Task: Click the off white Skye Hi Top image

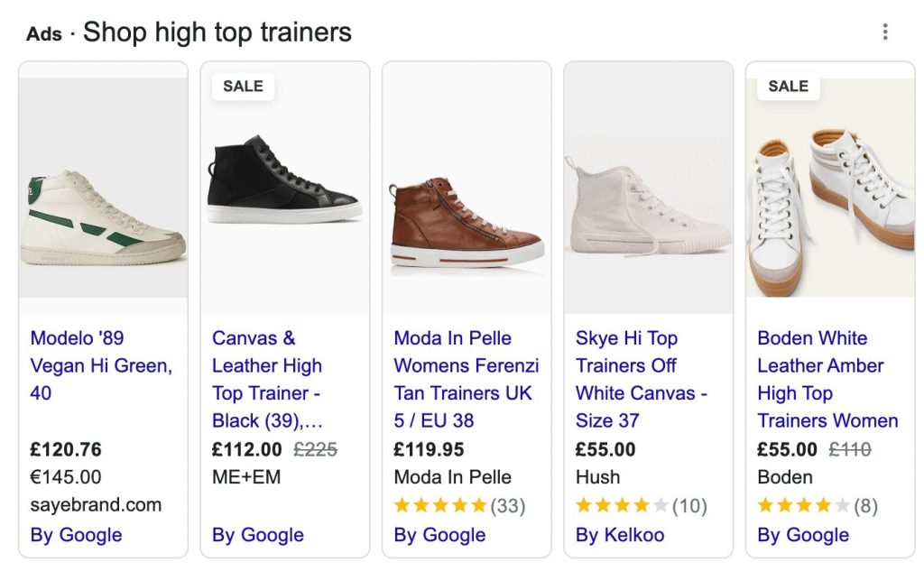Action: point(648,188)
